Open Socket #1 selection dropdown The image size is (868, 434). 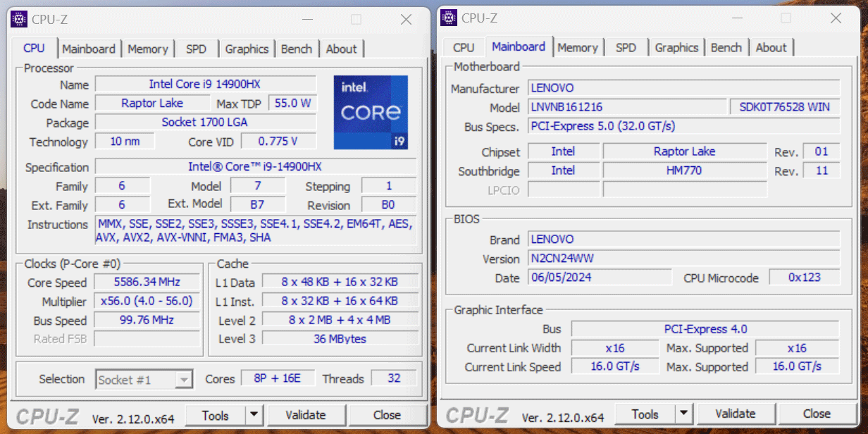pos(144,379)
